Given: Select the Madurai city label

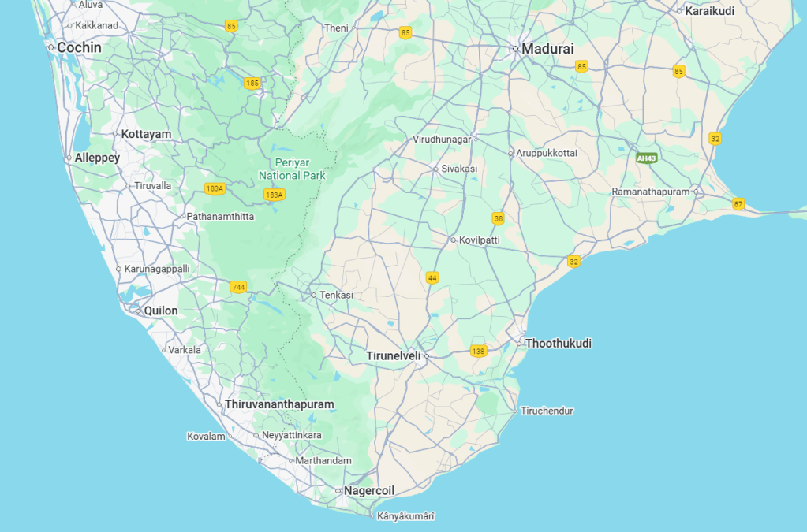Looking at the screenshot, I should pos(547,49).
